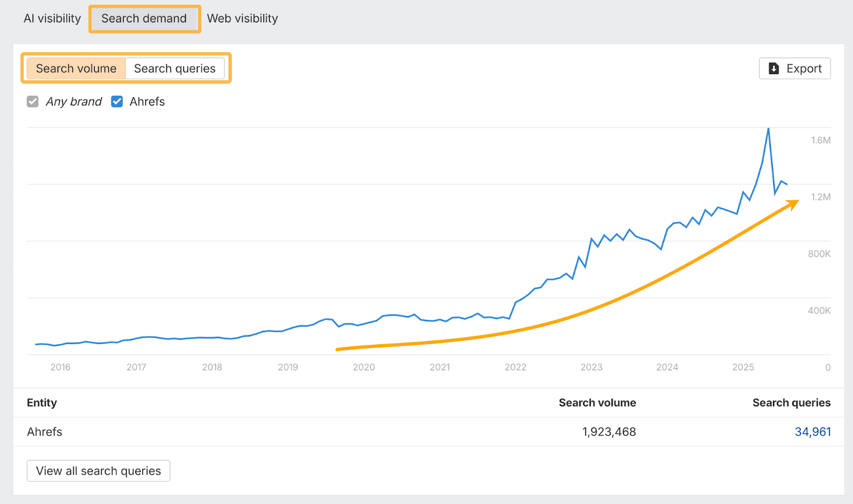Enable the Any brand checkbox
This screenshot has width=853, height=504.
33,101
